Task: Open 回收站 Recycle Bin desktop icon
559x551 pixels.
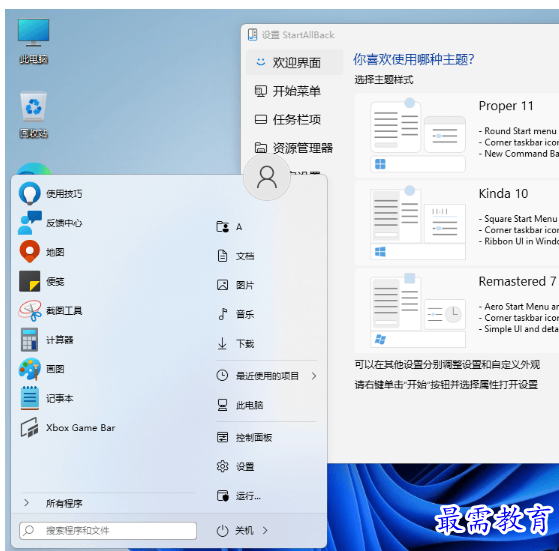Action: [x=34, y=115]
